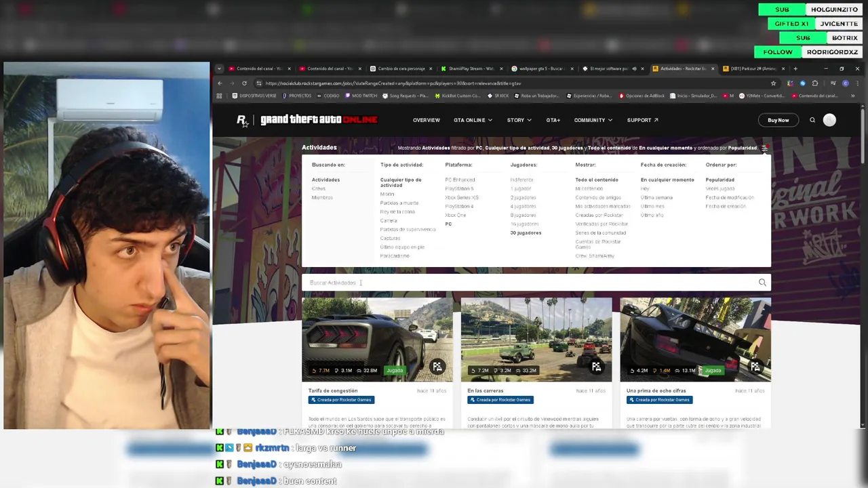This screenshot has width=868, height=488.
Task: Reload the page with the refresh icon
Action: pyautogui.click(x=244, y=83)
